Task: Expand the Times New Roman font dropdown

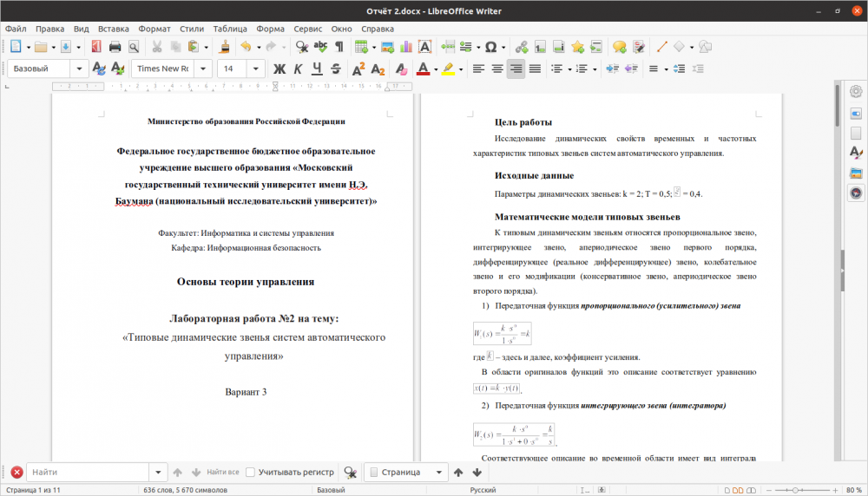Action: [204, 69]
